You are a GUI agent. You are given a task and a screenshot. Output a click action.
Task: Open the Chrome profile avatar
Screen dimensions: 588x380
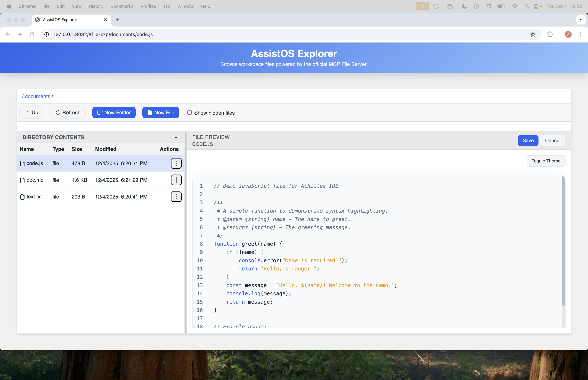click(568, 34)
